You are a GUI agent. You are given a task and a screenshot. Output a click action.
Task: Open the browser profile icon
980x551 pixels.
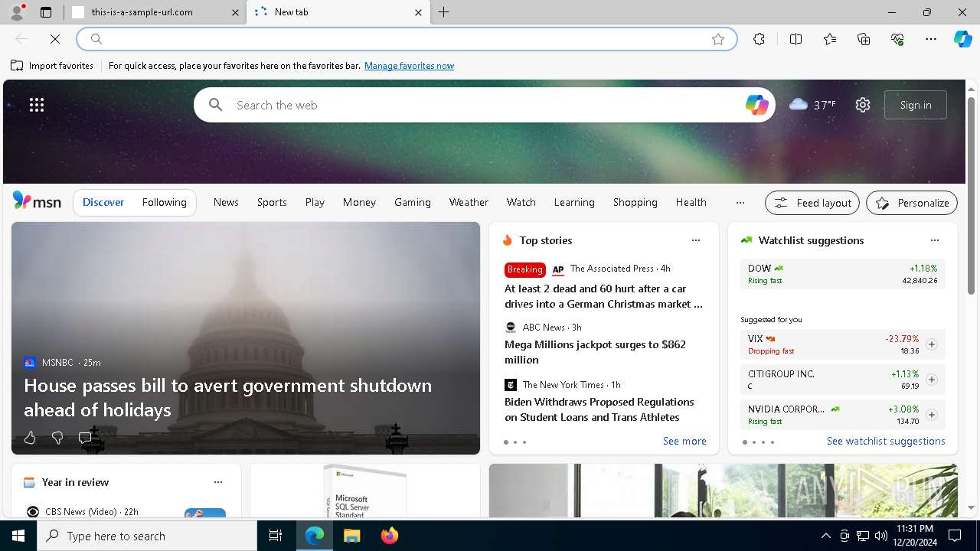tap(17, 12)
